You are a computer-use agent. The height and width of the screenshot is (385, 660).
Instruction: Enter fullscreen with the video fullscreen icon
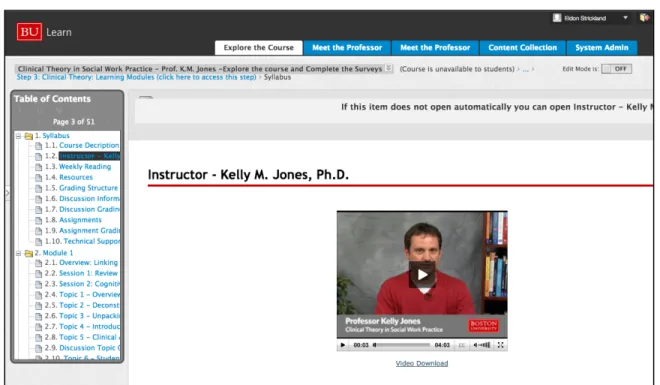pos(500,345)
